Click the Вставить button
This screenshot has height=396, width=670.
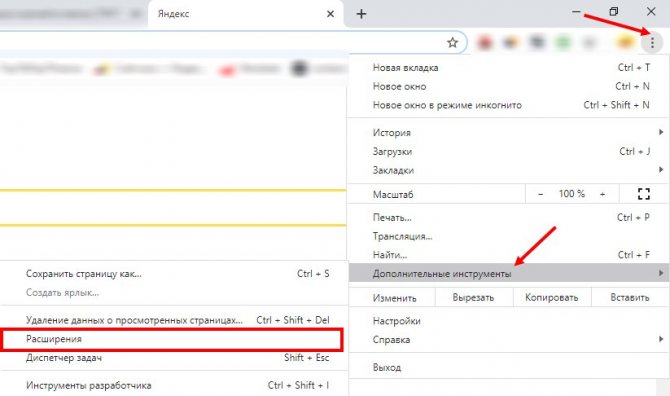click(x=630, y=297)
